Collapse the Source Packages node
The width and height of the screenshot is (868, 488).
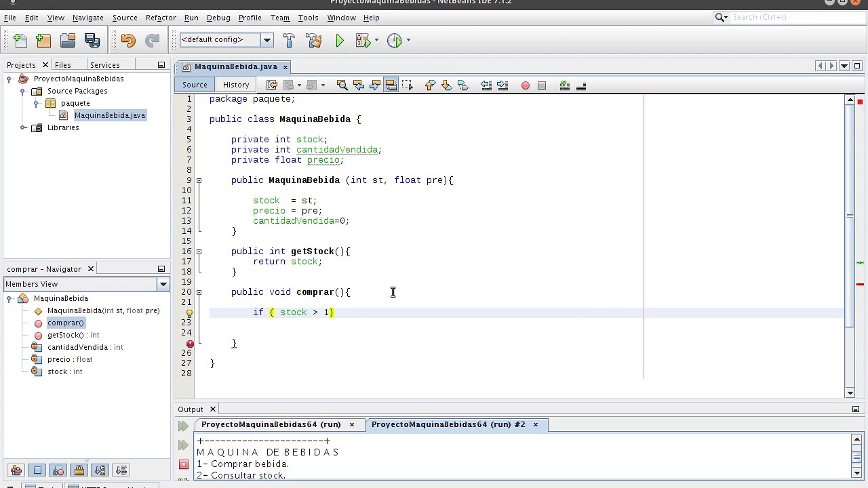click(22, 91)
